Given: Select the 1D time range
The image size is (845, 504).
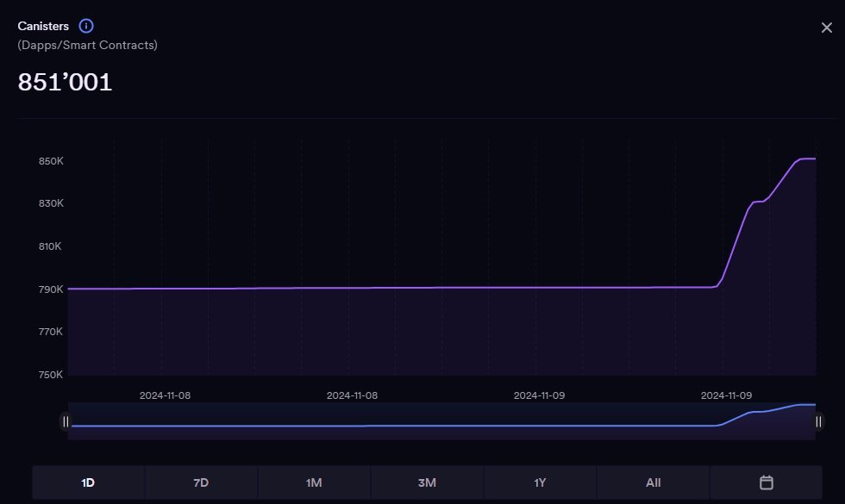Looking at the screenshot, I should tap(88, 482).
